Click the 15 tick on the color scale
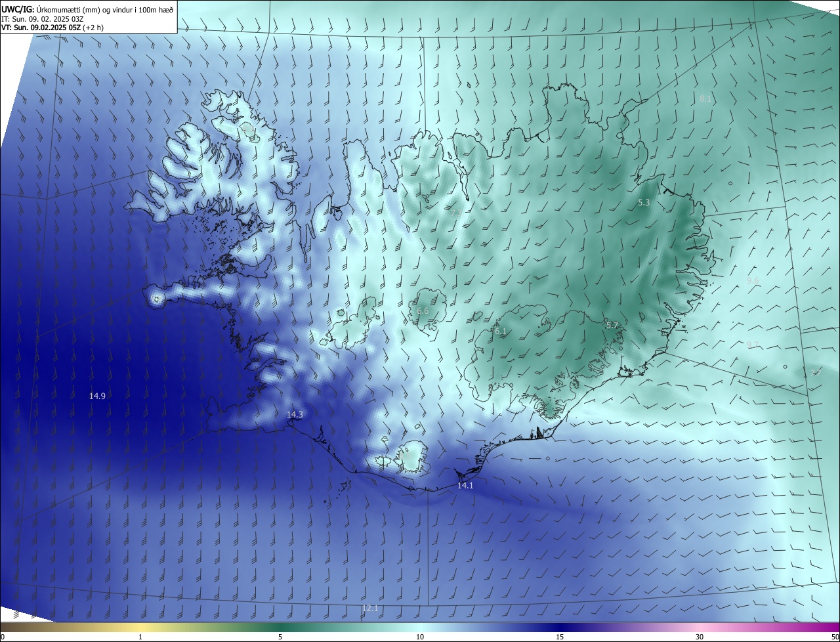 [560, 637]
